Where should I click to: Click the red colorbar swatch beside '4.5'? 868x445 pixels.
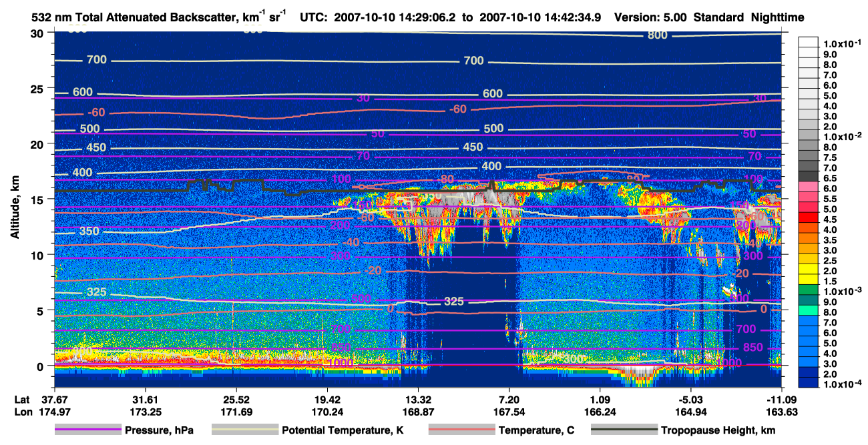coord(808,219)
